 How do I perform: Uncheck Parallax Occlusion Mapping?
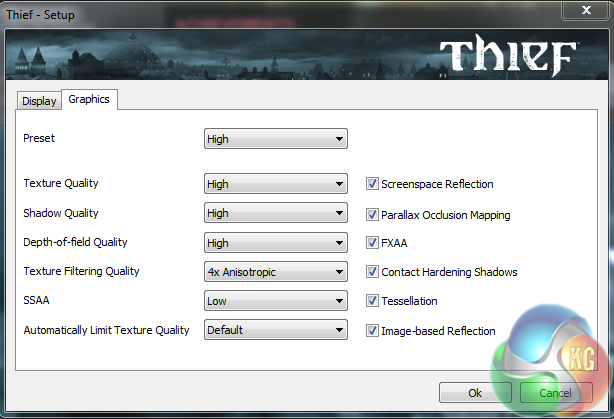372,215
